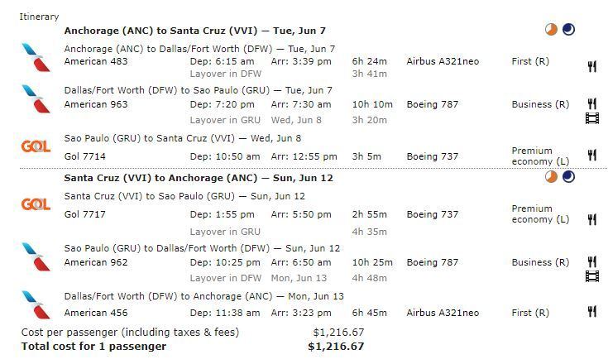The image size is (608, 364).
Task: Click the GOL logo next to Gol 7717
Action: [x=36, y=204]
